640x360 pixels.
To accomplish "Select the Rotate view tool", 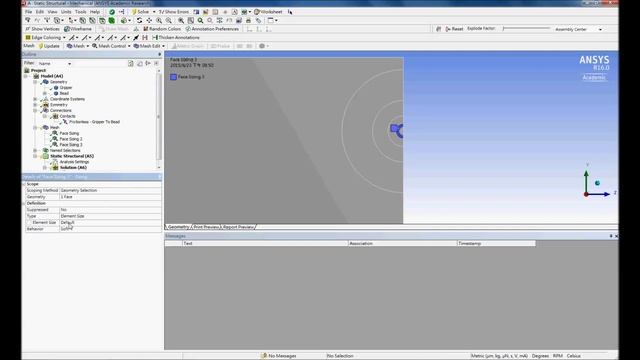I will pyautogui.click(x=139, y=20).
